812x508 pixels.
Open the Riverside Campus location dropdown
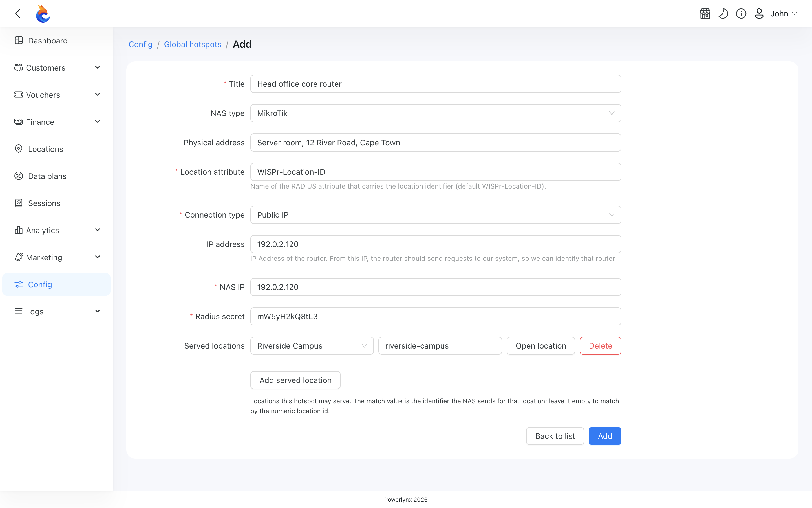click(312, 346)
